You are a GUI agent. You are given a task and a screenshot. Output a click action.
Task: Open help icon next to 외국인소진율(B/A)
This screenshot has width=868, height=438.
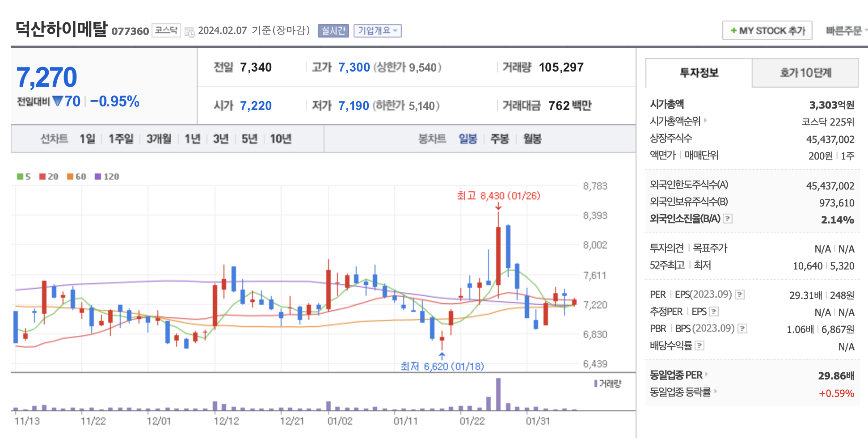[x=728, y=219]
